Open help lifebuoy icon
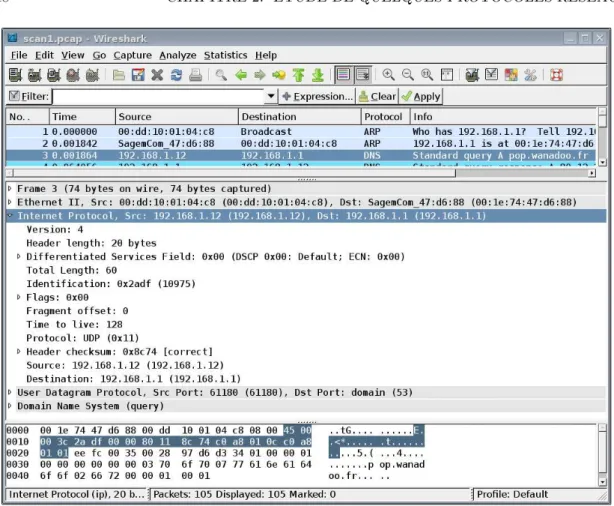Image resolution: width=614 pixels, height=506 pixels. coord(556,75)
